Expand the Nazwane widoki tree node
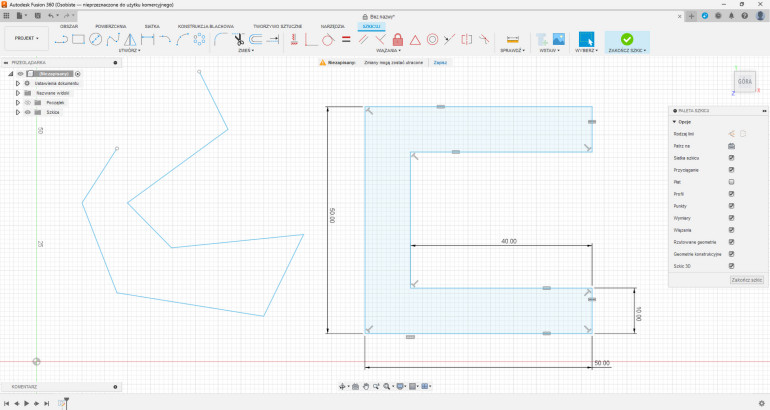 17,93
